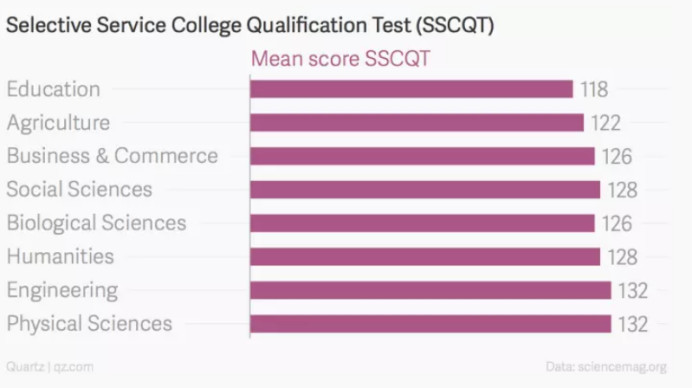This screenshot has width=692, height=388.
Task: Click the 122 value next to Agriculture
Action: click(606, 123)
